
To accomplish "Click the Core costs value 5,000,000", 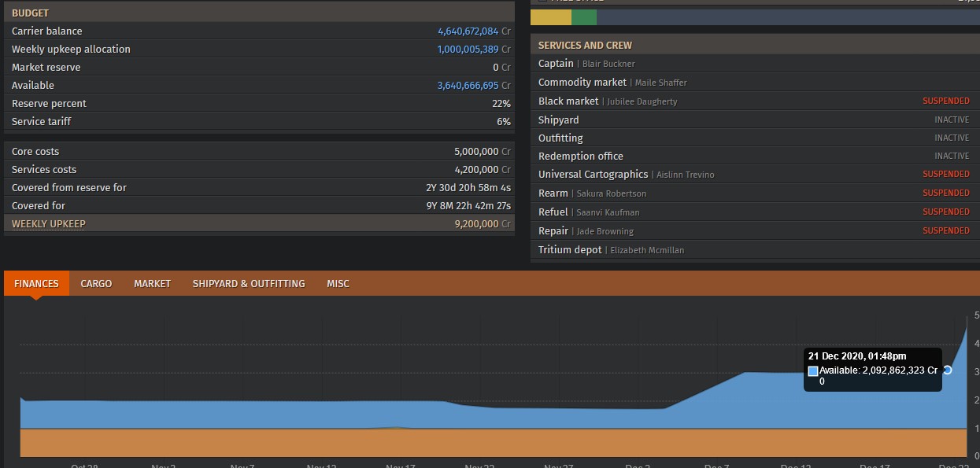I will pos(476,152).
